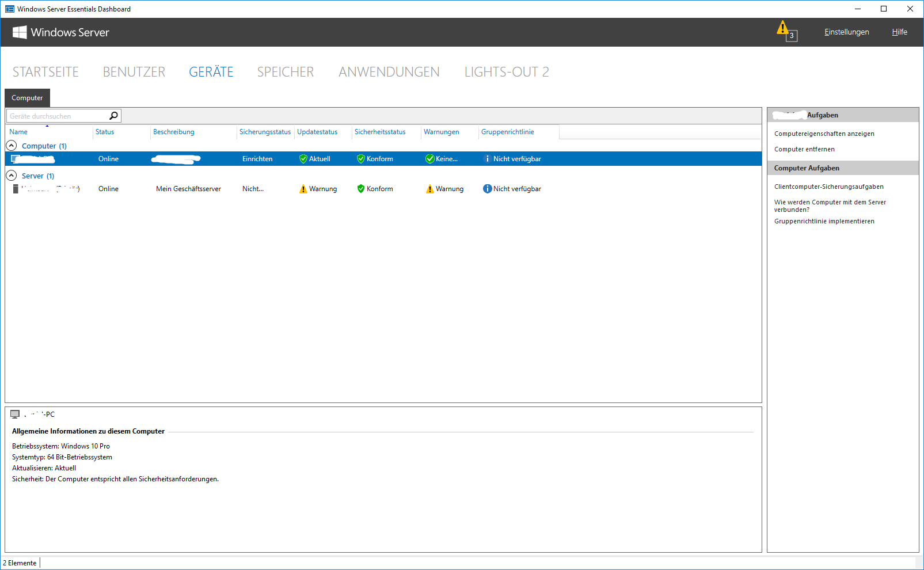Switch to the SPEICHER tab
Viewport: 924px width, 570px height.
[x=286, y=72]
